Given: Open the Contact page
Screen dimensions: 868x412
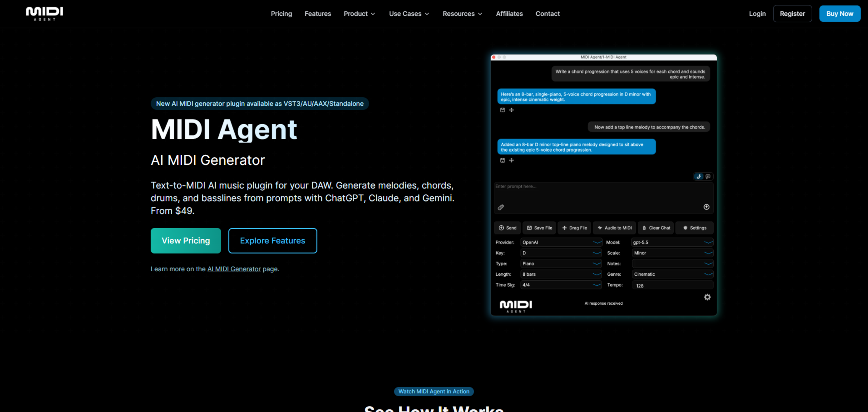Looking at the screenshot, I should 547,14.
